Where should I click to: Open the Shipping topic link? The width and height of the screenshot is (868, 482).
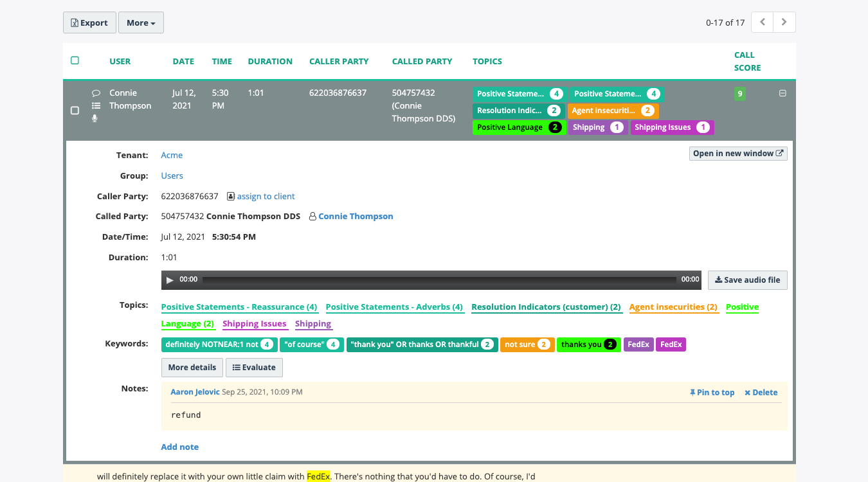coord(313,324)
